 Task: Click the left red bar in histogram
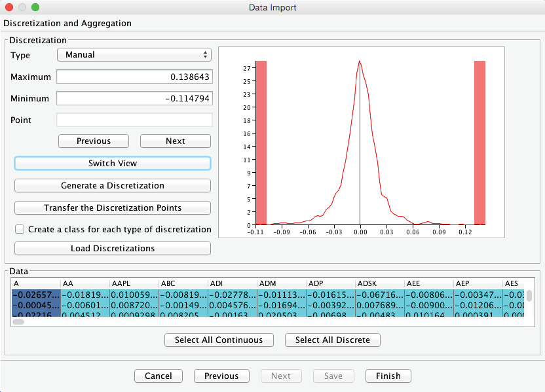click(x=261, y=143)
